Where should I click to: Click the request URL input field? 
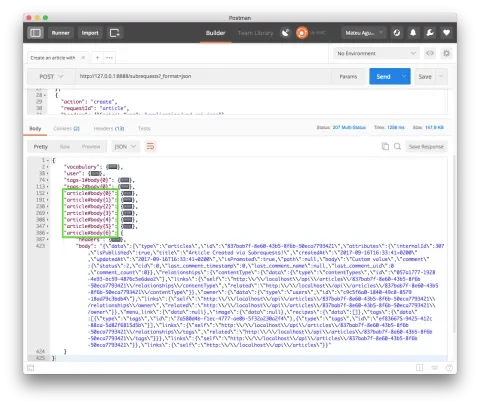tap(203, 76)
